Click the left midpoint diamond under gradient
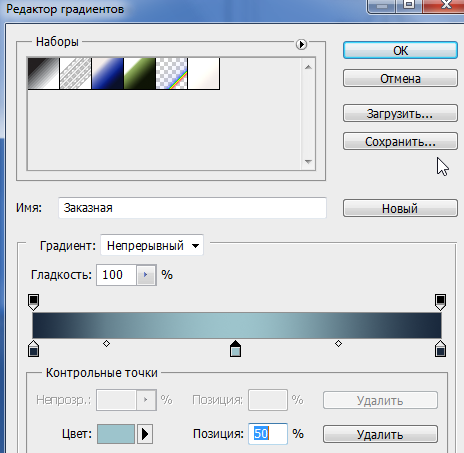The height and width of the screenshot is (453, 464). (106, 343)
